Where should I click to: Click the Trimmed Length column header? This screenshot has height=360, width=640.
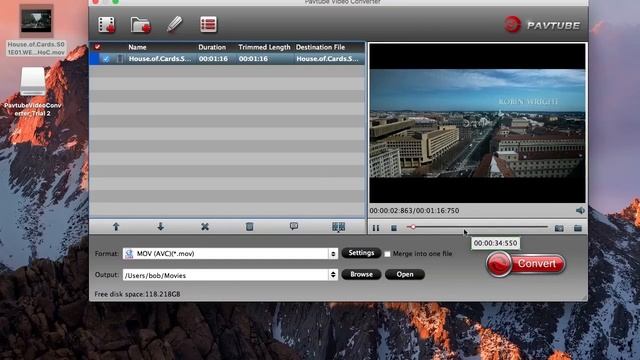(x=264, y=47)
